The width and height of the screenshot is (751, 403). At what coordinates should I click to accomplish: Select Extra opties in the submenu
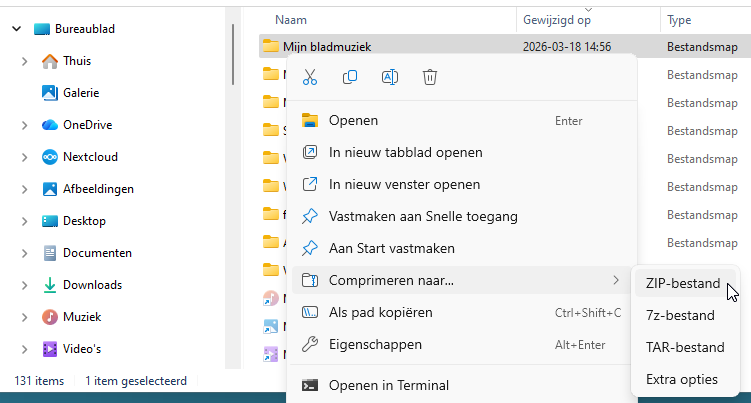point(685,380)
